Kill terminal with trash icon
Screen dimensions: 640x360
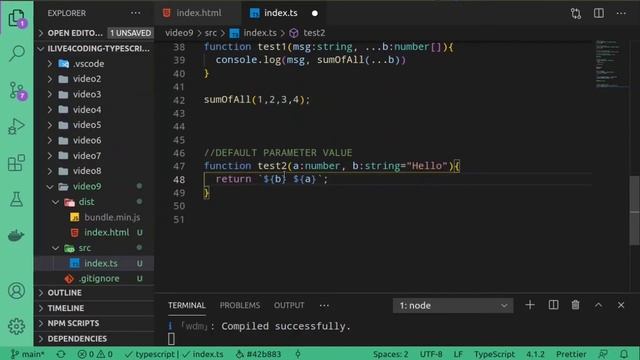[x=576, y=305]
